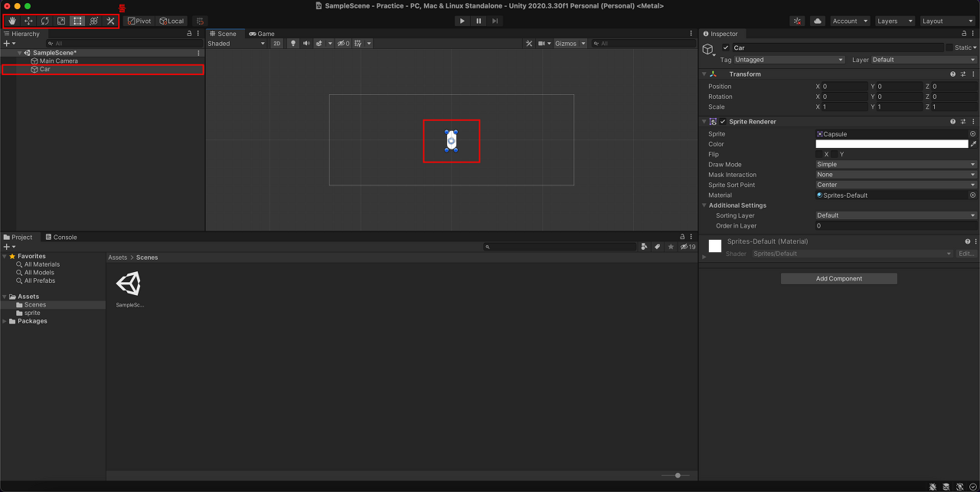Screen dimensions: 980x492
Task: Toggle the Car object active checkbox
Action: point(726,48)
